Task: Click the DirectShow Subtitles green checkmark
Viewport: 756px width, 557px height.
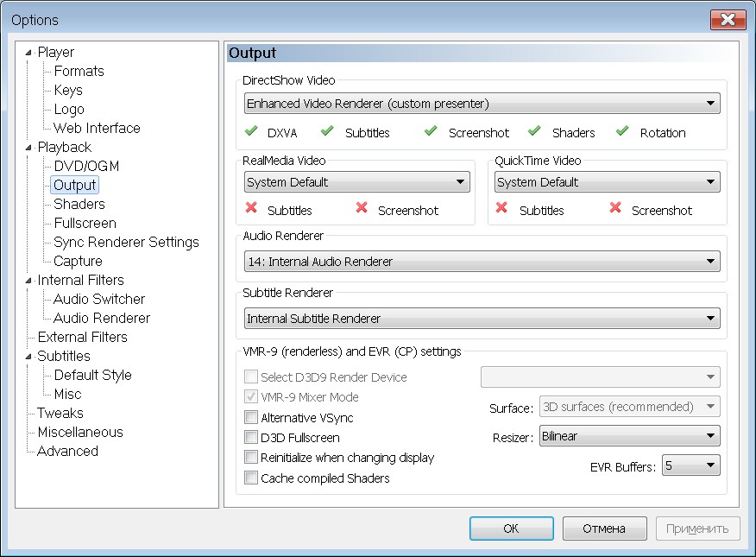Action: [327, 130]
